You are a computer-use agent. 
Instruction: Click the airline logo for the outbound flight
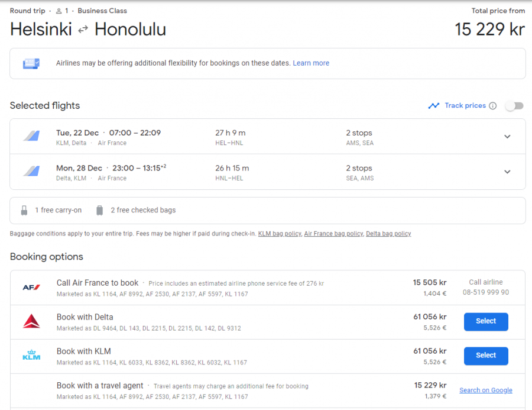click(31, 136)
